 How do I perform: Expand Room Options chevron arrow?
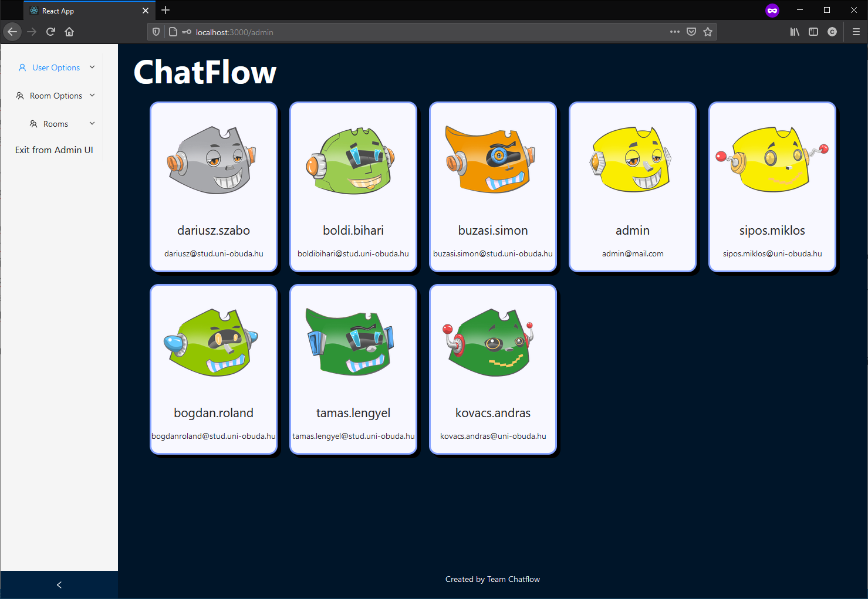[x=92, y=95]
